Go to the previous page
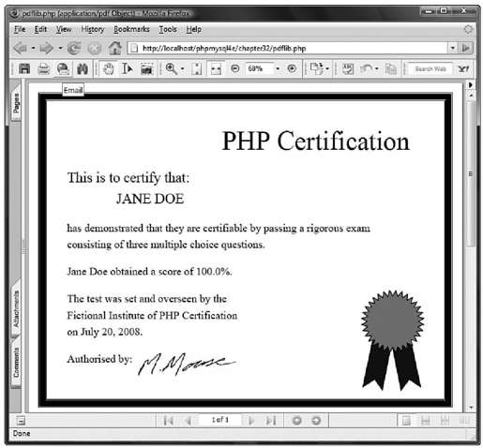This screenshot has width=483, height=448. [188, 421]
